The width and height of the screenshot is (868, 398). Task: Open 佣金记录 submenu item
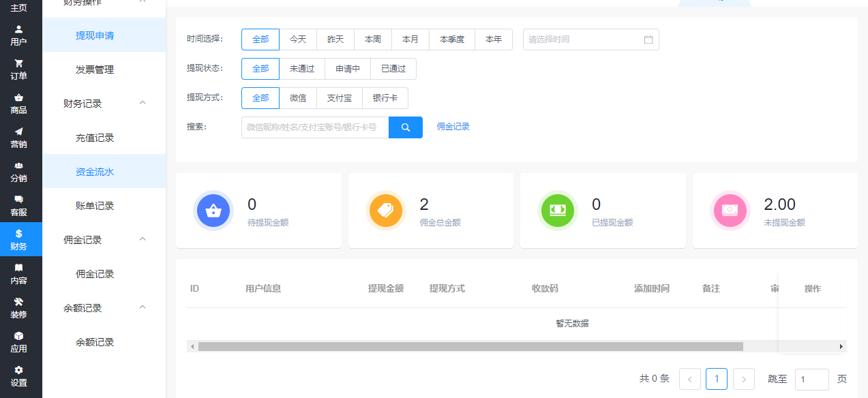pos(104,273)
